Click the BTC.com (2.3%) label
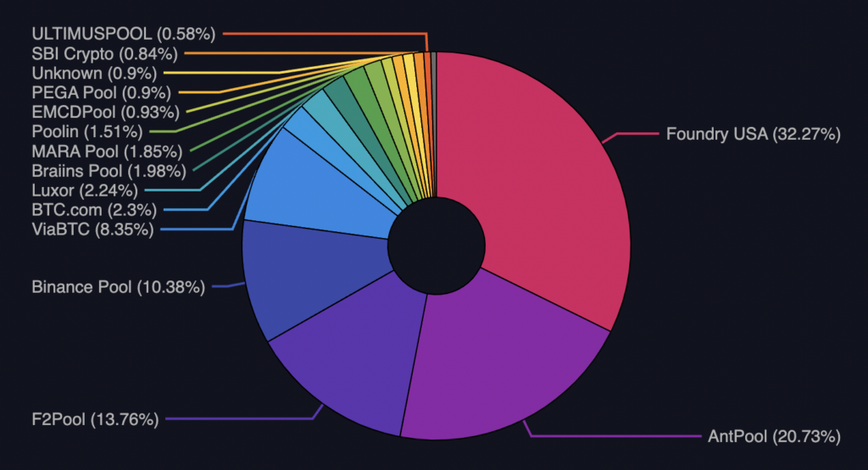Image resolution: width=868 pixels, height=470 pixels. coord(94,209)
